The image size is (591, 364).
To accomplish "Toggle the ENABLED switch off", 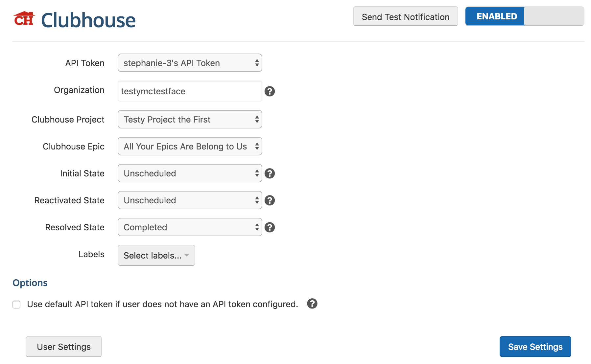I will (525, 16).
